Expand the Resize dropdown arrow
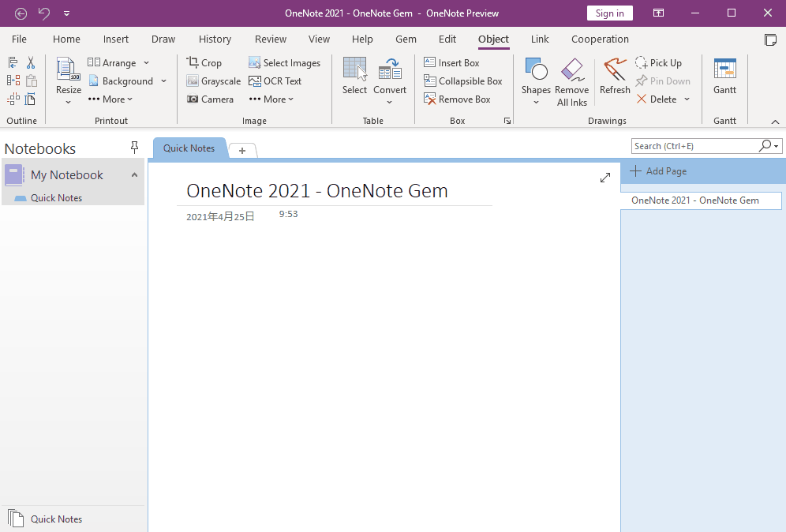The height and width of the screenshot is (532, 786). [x=68, y=103]
